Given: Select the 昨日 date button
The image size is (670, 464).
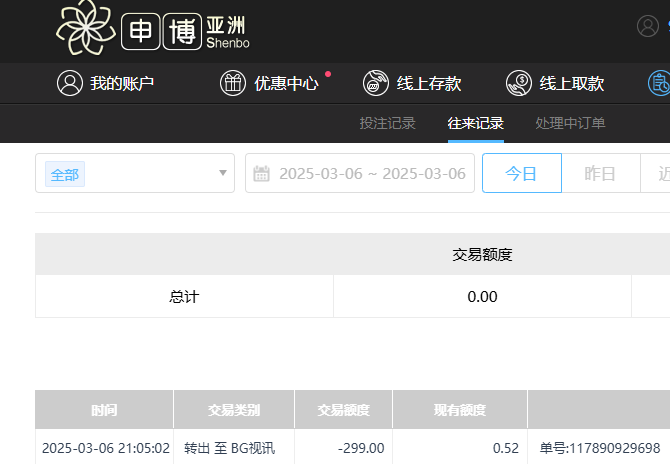Looking at the screenshot, I should 601,173.
